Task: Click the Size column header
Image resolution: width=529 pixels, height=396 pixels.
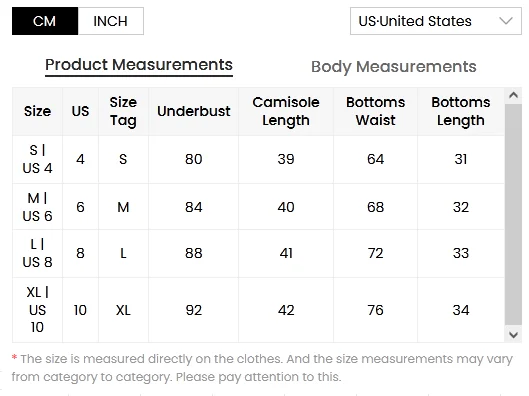Action: click(x=37, y=111)
